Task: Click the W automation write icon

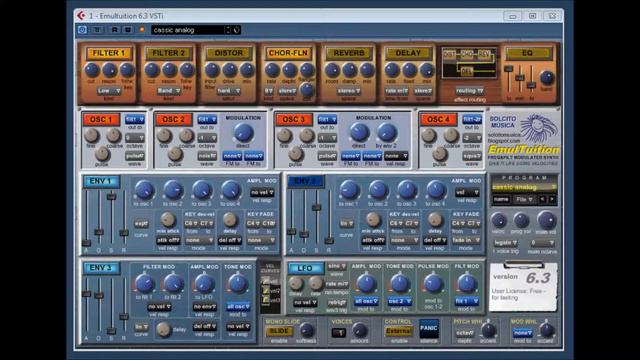Action: coord(128,30)
